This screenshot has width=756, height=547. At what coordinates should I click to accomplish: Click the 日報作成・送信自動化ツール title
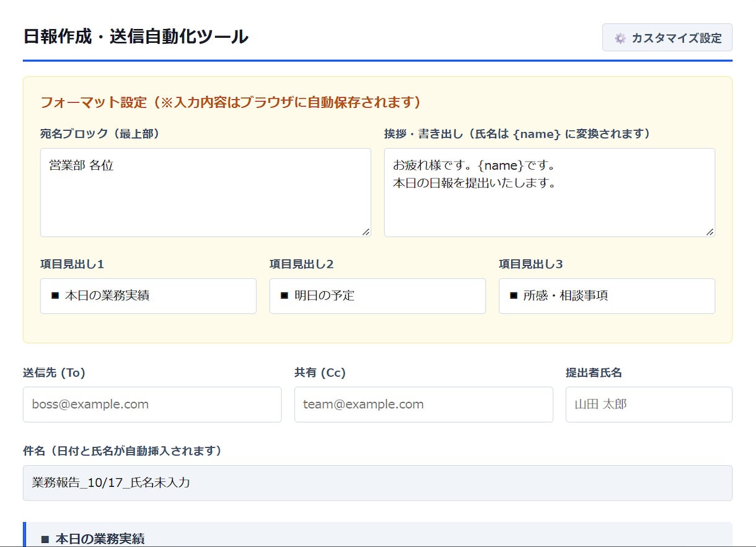pyautogui.click(x=136, y=37)
